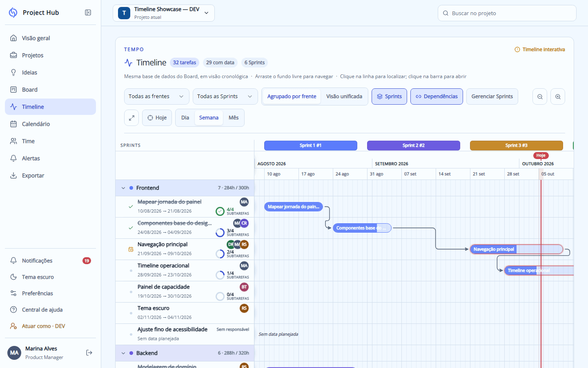Focus the Buscar no projeto search field
This screenshot has width=588, height=368.
pos(507,13)
